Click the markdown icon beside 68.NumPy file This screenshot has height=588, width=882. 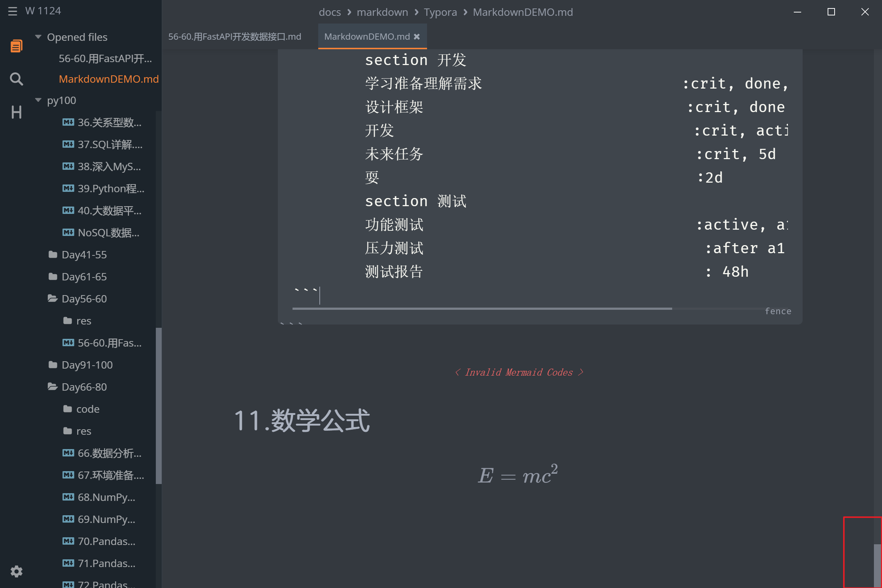(x=68, y=497)
